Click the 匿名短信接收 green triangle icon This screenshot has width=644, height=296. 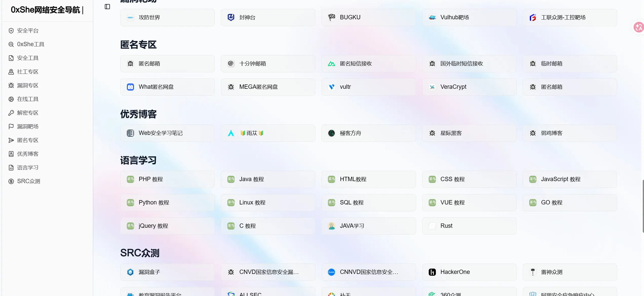(331, 64)
